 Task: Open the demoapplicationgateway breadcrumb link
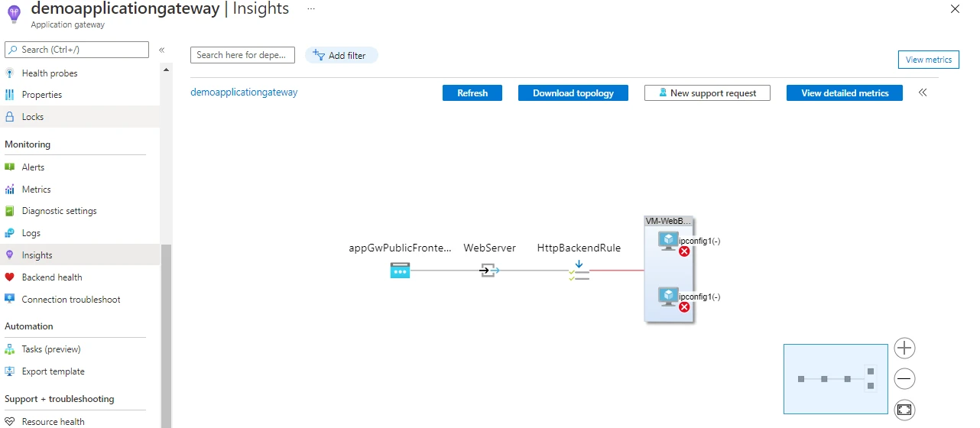244,92
